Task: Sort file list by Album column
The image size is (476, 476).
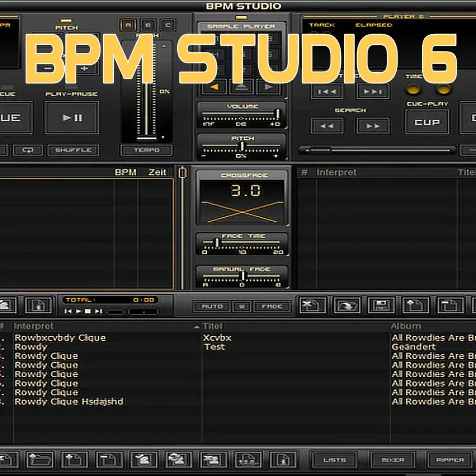Action: click(x=406, y=326)
